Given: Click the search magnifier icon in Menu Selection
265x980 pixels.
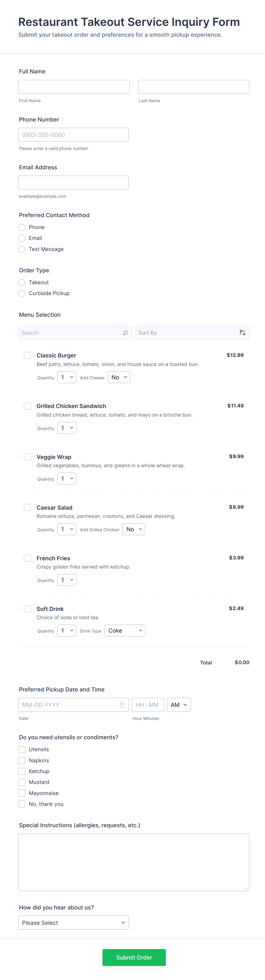Looking at the screenshot, I should pos(125,333).
